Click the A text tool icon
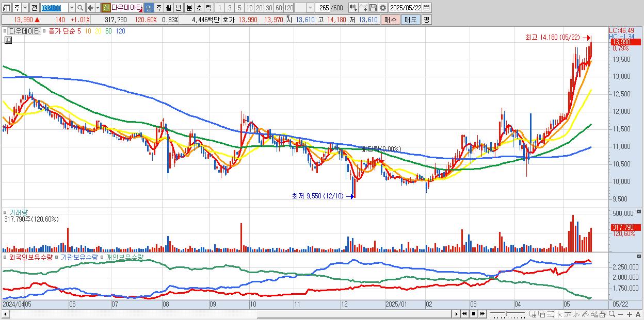644x320 pixels. (638, 314)
